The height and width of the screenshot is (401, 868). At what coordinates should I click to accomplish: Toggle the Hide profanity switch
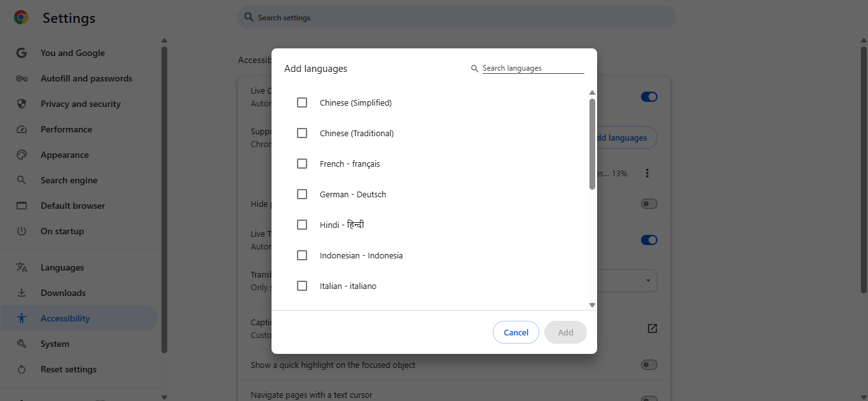[649, 204]
